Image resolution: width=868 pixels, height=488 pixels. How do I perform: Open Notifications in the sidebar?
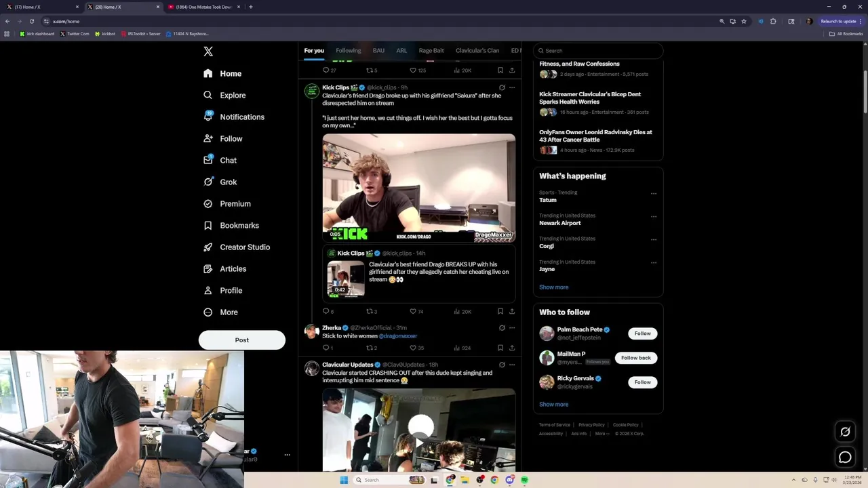pyautogui.click(x=234, y=117)
